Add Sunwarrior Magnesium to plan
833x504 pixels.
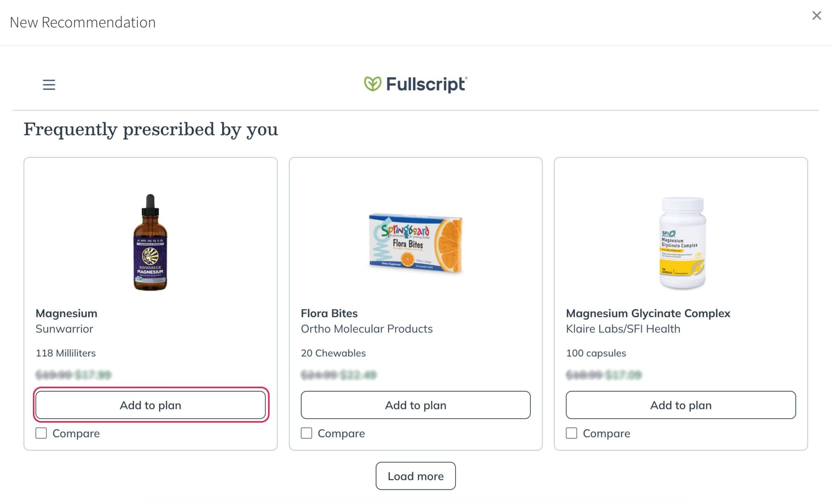150,405
